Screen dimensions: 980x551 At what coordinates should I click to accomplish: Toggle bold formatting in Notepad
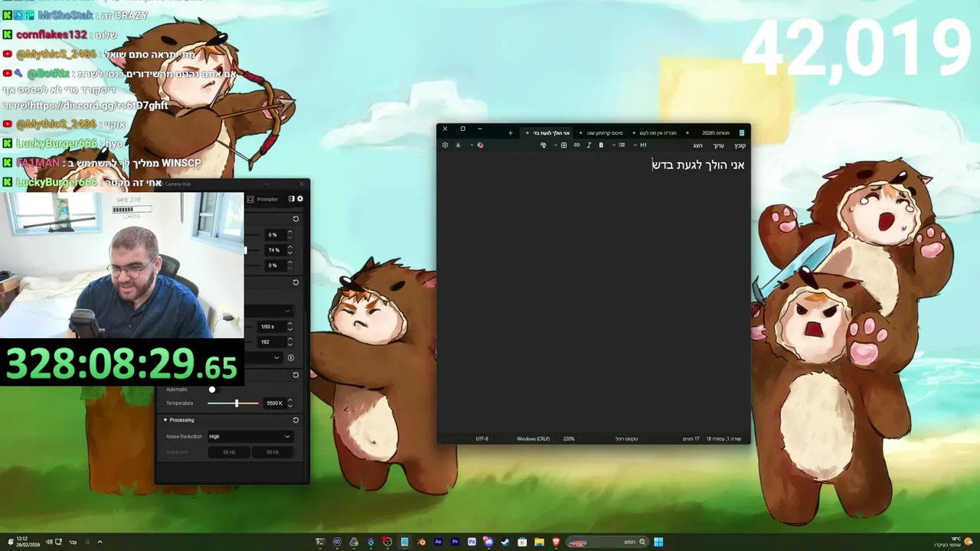[601, 145]
